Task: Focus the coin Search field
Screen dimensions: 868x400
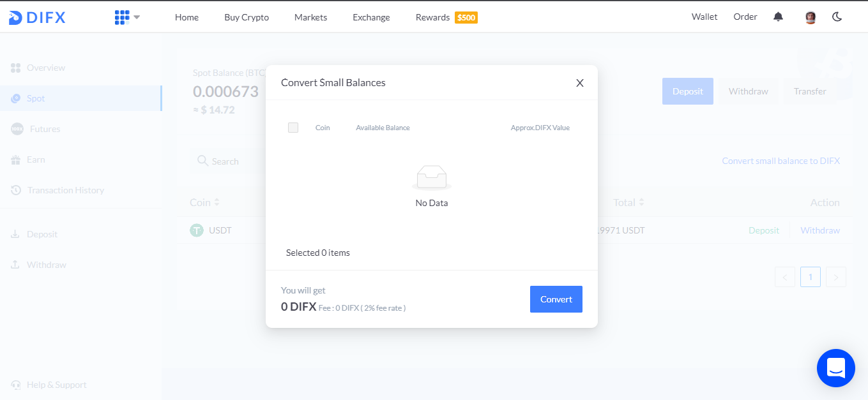Action: point(228,161)
